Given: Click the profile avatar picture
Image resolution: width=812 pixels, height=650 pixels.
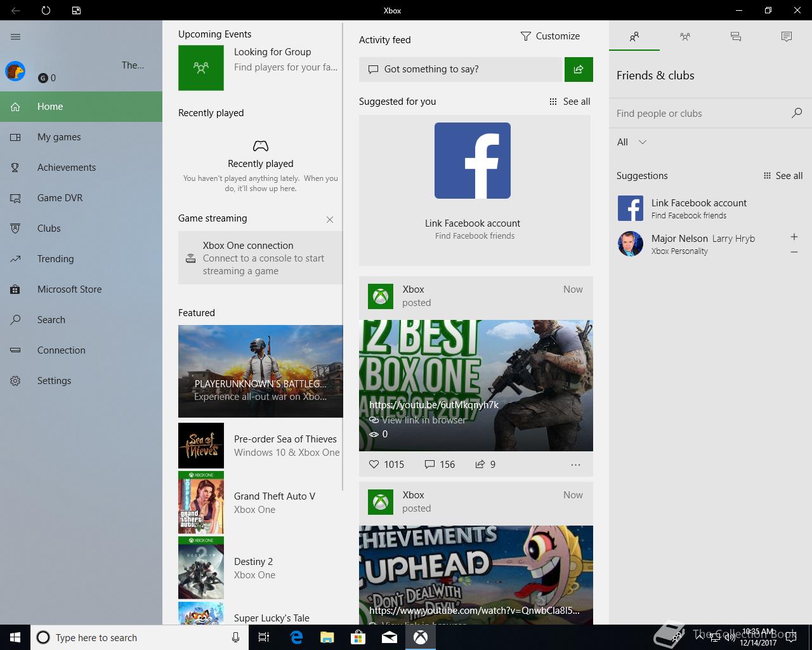Looking at the screenshot, I should (15, 71).
